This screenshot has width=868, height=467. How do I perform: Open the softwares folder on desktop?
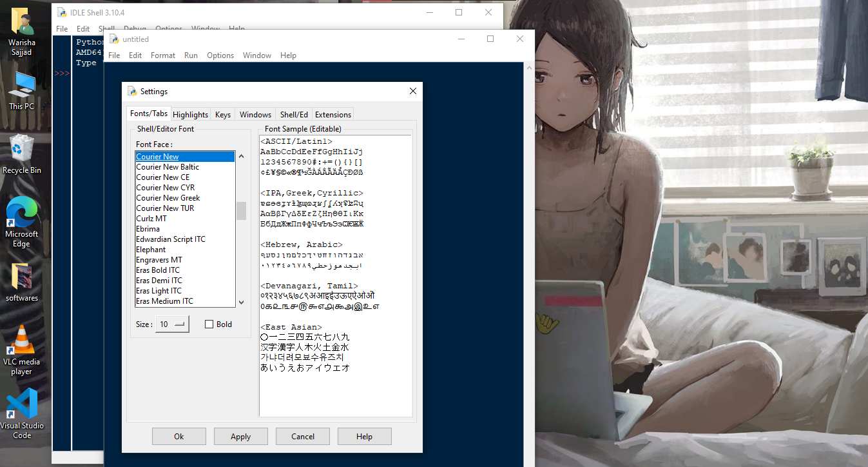(x=22, y=283)
